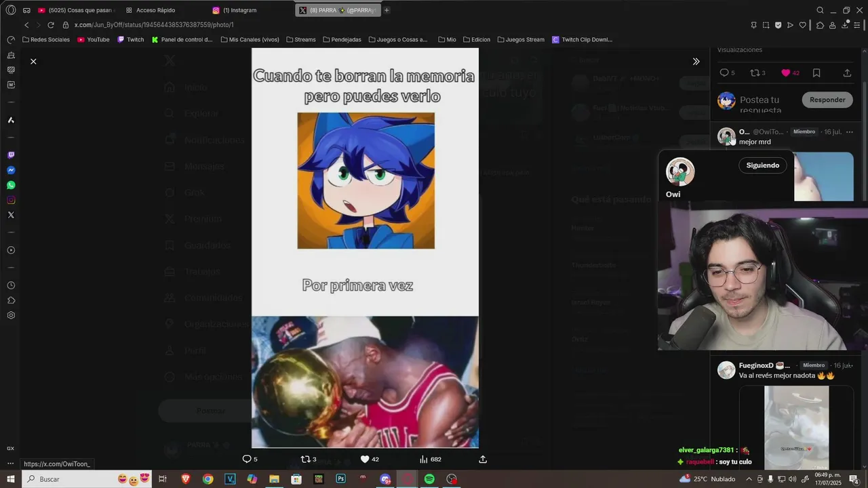Expand the Pendejadas bookmark folder
The width and height of the screenshot is (868, 488).
[x=342, y=40]
